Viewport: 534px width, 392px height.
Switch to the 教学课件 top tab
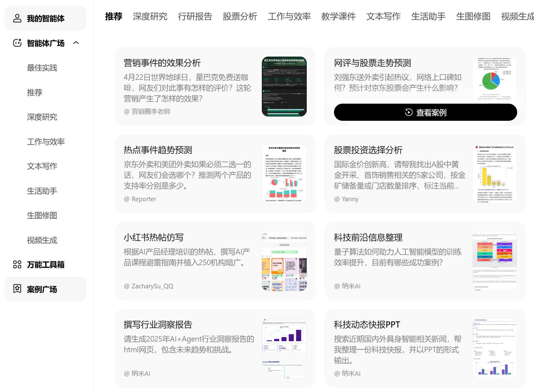[x=339, y=16]
